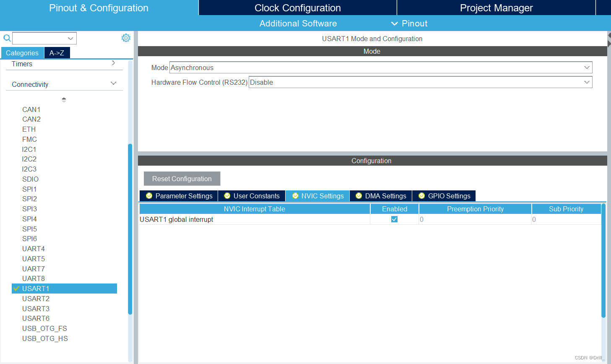Image resolution: width=611 pixels, height=364 pixels.
Task: Select SPI4 peripheral
Action: point(29,219)
